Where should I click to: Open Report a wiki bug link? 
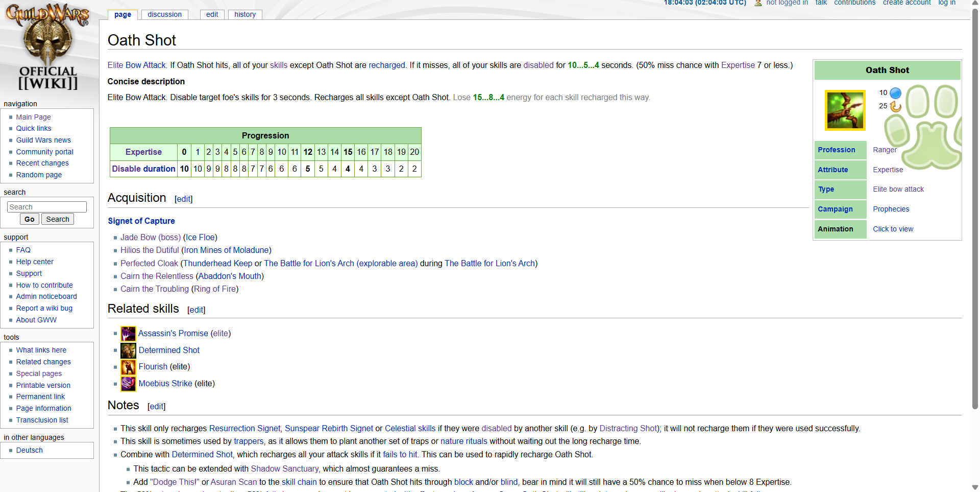click(x=44, y=308)
